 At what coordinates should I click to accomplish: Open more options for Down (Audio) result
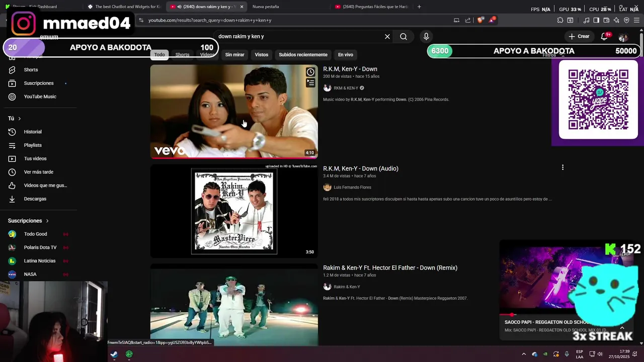(x=562, y=167)
